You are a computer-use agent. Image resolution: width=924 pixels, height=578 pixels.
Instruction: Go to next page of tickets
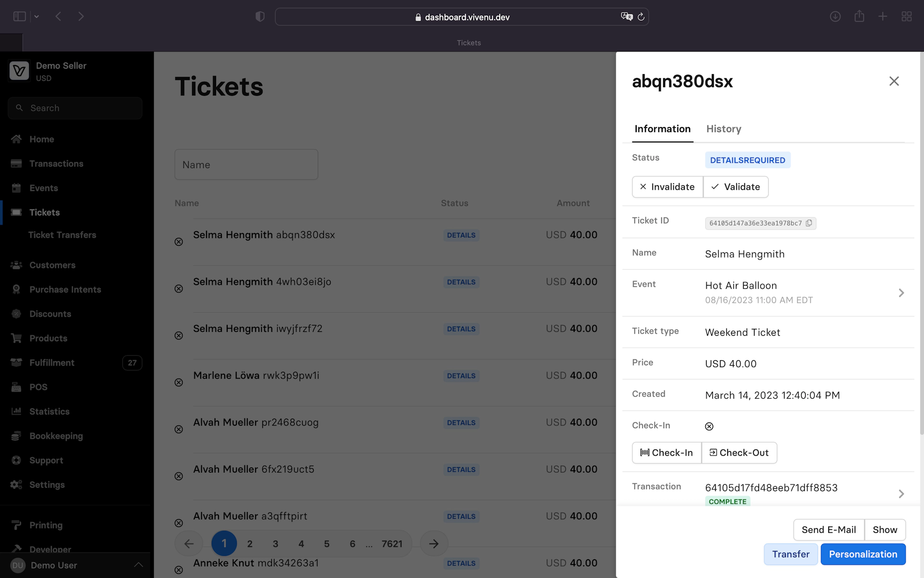434,544
